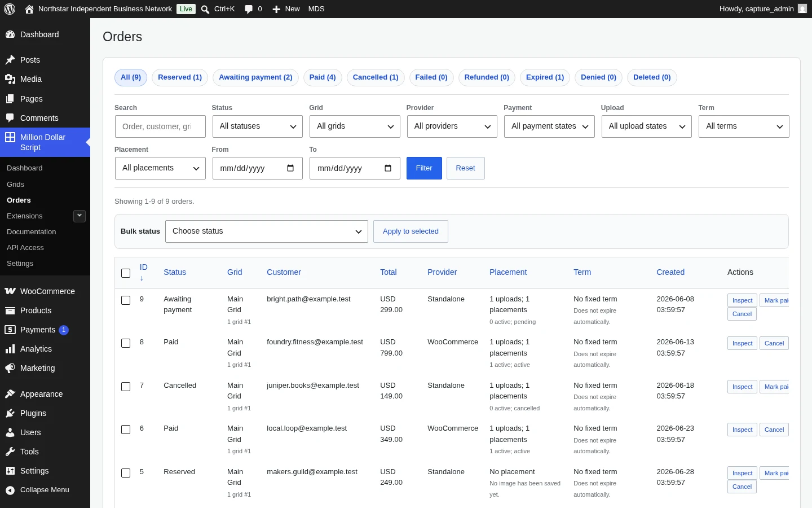The width and height of the screenshot is (812, 508).
Task: Click the Marketing megaphone icon
Action: point(10,368)
